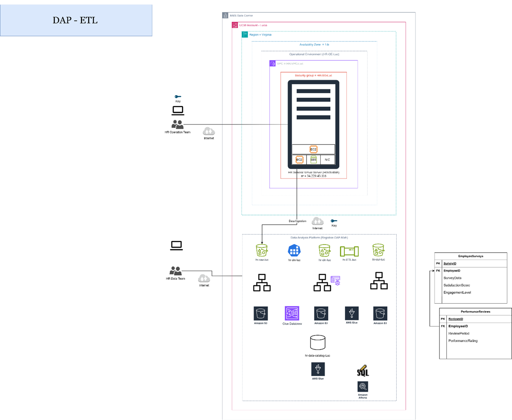Viewport: 512px width, 420px height.
Task: Select the purple VPC icon
Action: click(x=272, y=63)
